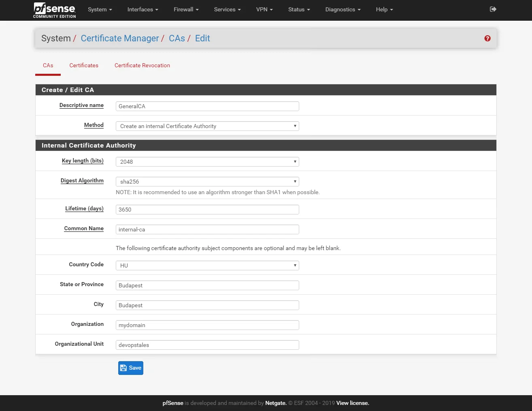Open the System menu
This screenshot has width=532, height=411.
coord(100,9)
